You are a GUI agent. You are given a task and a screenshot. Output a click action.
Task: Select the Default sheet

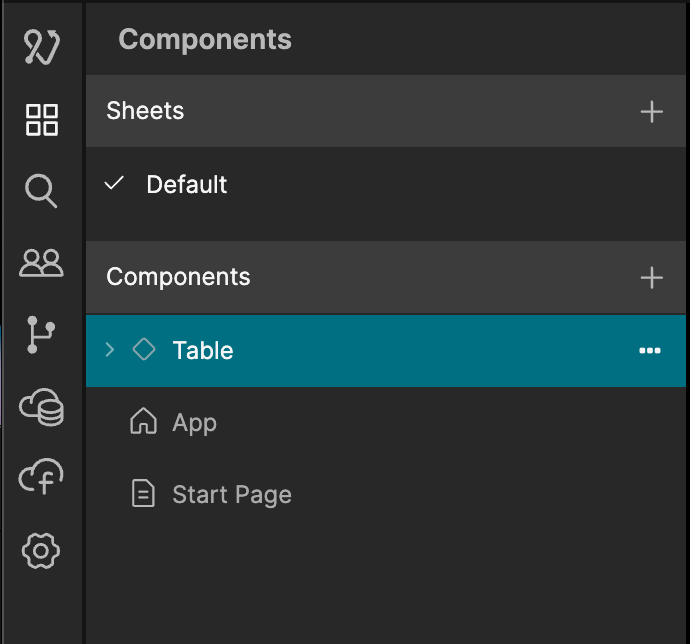click(187, 185)
